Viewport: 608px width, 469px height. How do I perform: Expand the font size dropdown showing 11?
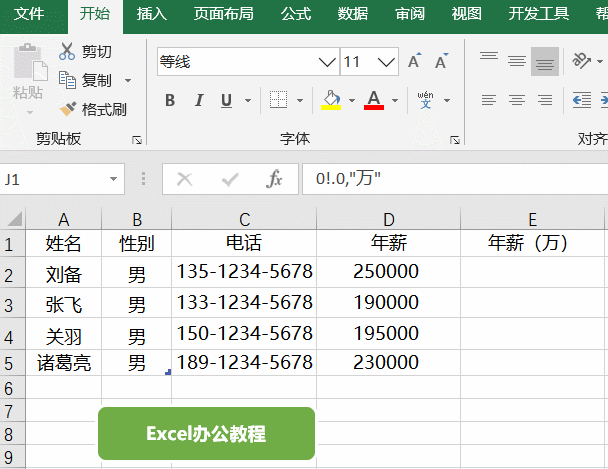pos(386,62)
